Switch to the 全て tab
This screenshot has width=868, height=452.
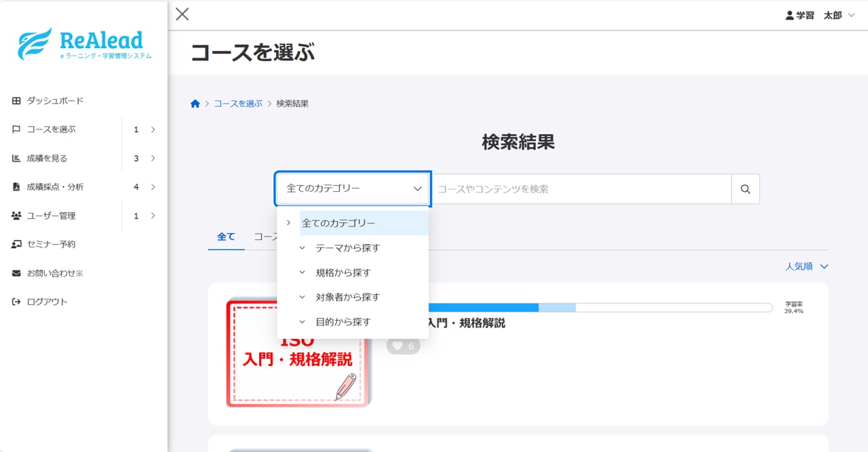(x=226, y=237)
